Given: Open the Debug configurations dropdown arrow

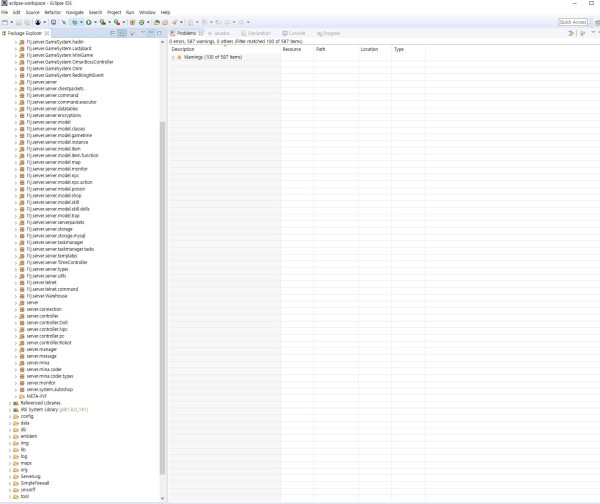Looking at the screenshot, I should click(x=81, y=22).
